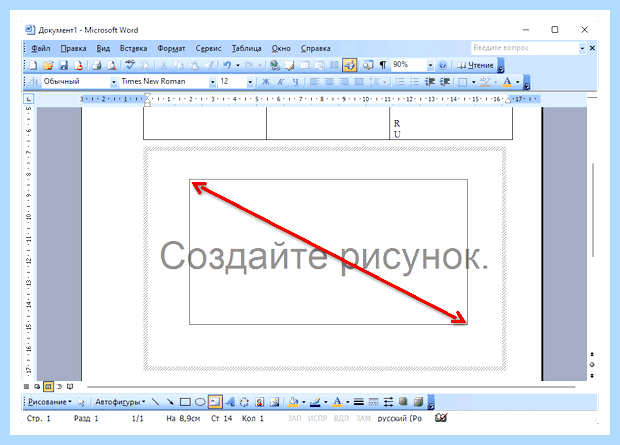Expand the borders dropdown arrow
Image resolution: width=620 pixels, height=445 pixels.
[473, 82]
